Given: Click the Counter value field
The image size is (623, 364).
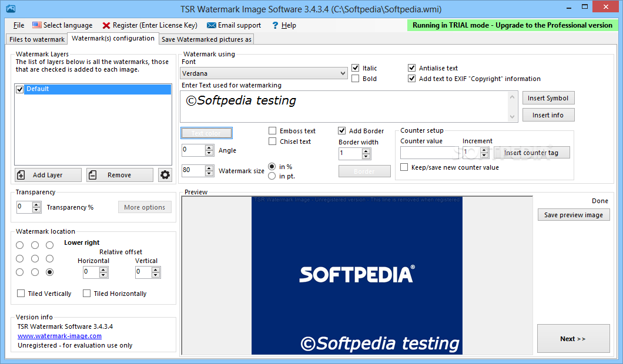Looking at the screenshot, I should pos(431,153).
